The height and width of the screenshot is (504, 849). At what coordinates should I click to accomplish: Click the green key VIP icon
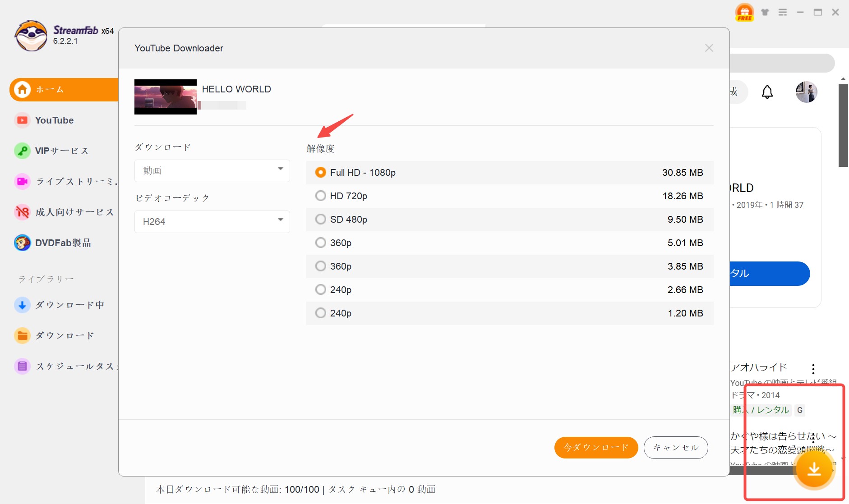[x=22, y=151]
